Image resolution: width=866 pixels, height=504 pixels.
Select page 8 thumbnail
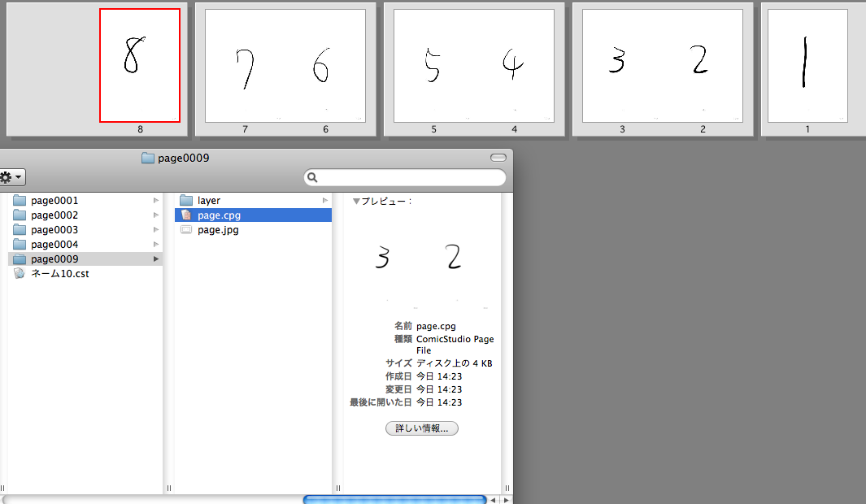(x=140, y=65)
